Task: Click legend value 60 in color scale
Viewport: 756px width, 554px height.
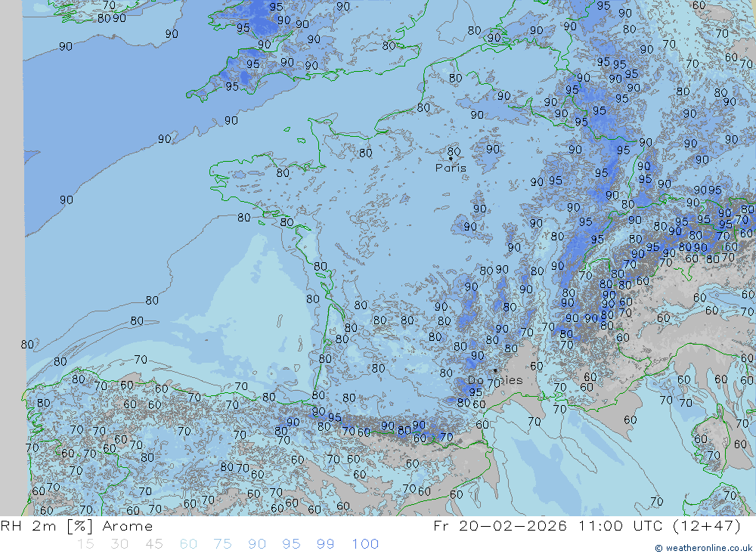Action: pyautogui.click(x=188, y=544)
